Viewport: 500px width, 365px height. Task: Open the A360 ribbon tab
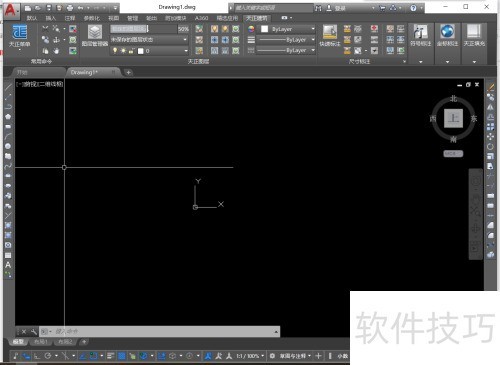pyautogui.click(x=202, y=18)
